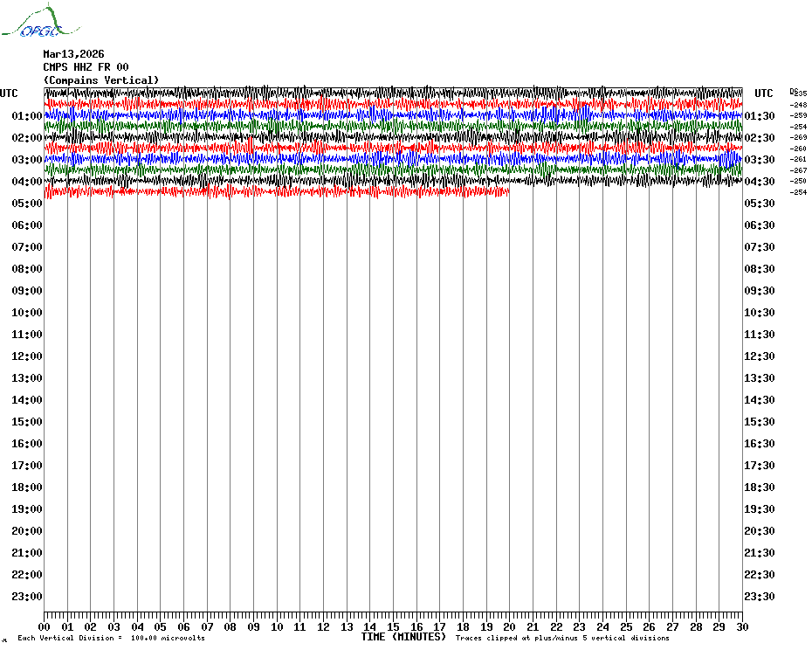Screen dimensions: 812x650
Task: Click the 23:00 hour label
Action: 27,596
